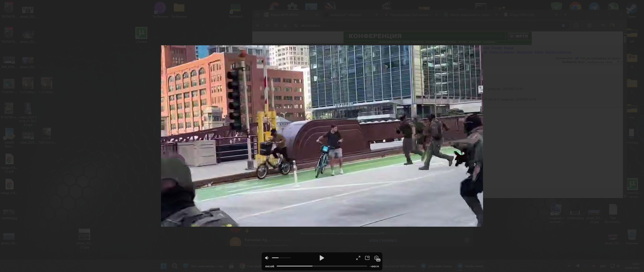Switch to Fan Control V231 taskbar item
The height and width of the screenshot is (272, 644).
[x=399, y=266]
